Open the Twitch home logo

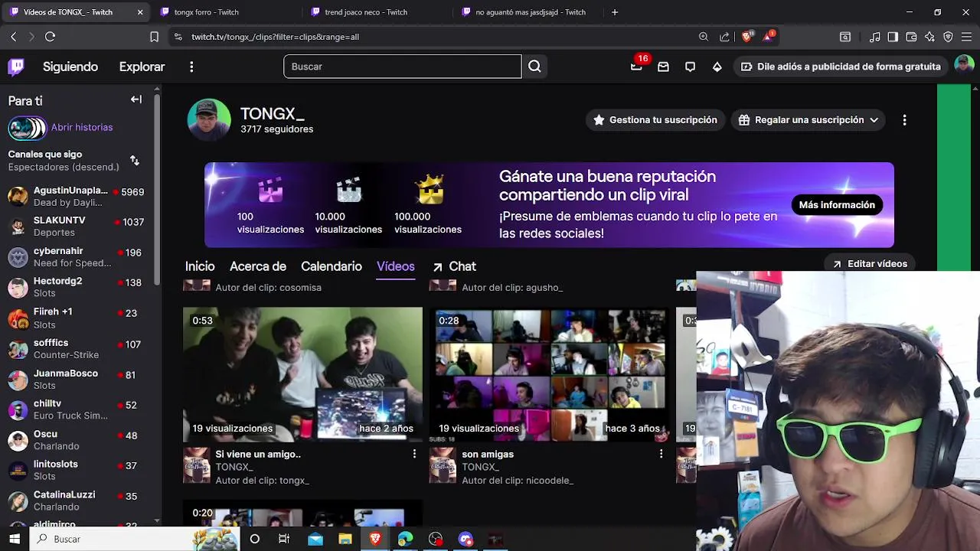[16, 67]
